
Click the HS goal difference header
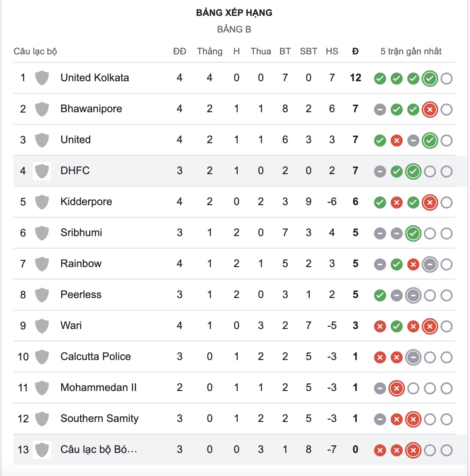332,51
